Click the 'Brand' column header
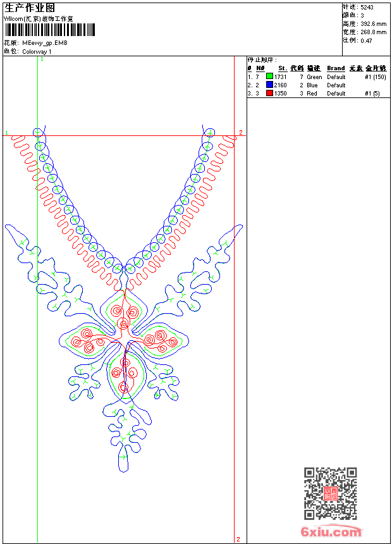Image resolution: width=392 pixels, height=544 pixels. (x=336, y=68)
